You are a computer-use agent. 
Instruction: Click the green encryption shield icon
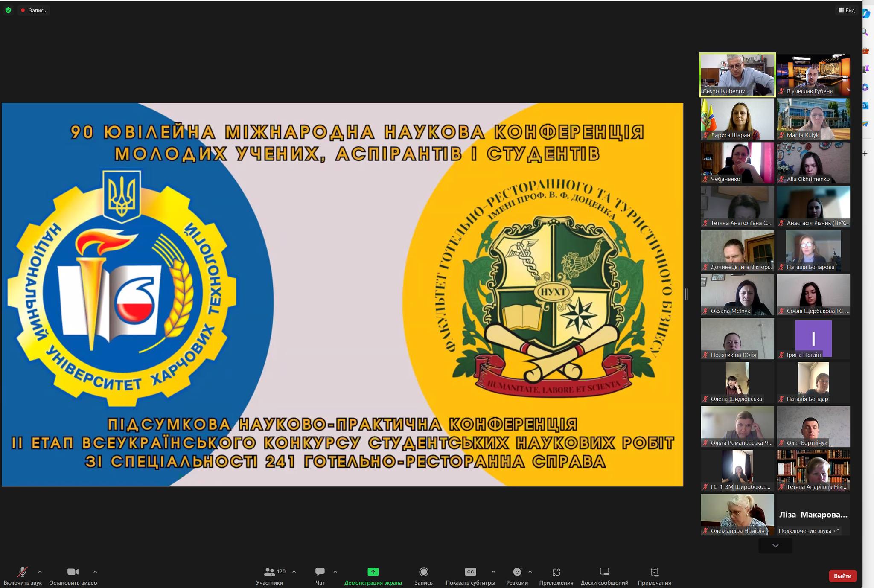click(x=8, y=10)
